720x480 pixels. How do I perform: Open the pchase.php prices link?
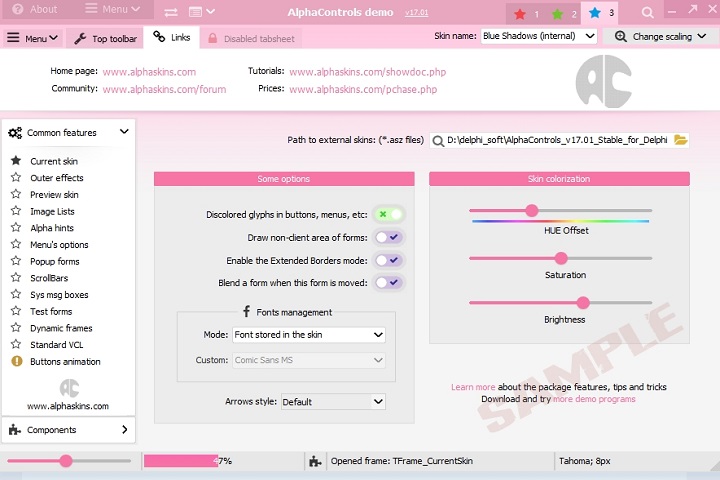[363, 89]
